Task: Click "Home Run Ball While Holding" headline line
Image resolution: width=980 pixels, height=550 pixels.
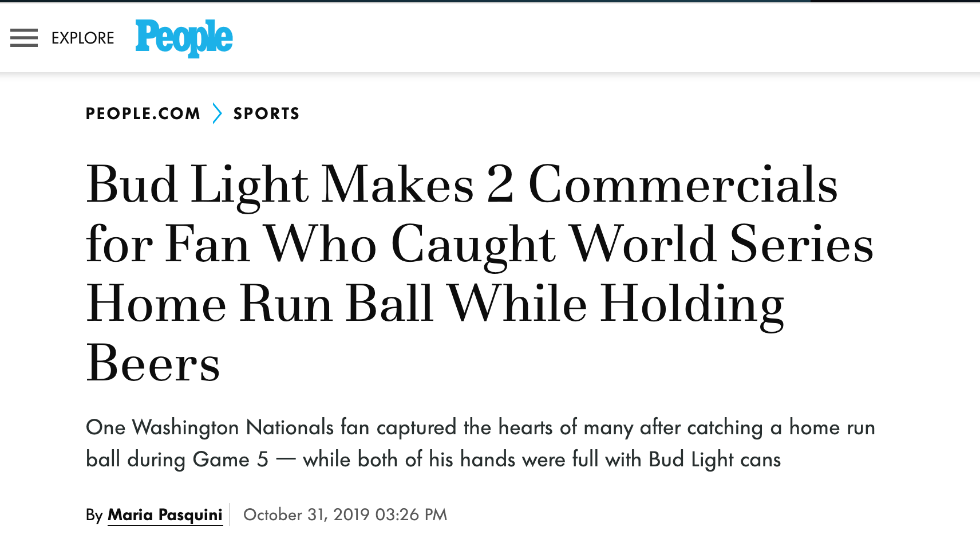Action: [435, 305]
